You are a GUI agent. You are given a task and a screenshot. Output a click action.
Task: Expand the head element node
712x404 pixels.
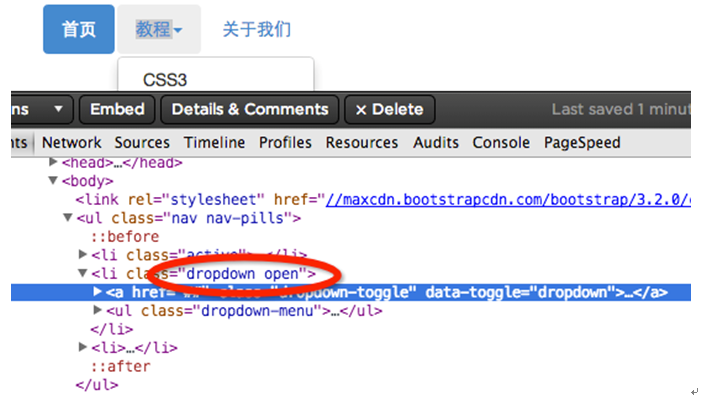click(53, 162)
